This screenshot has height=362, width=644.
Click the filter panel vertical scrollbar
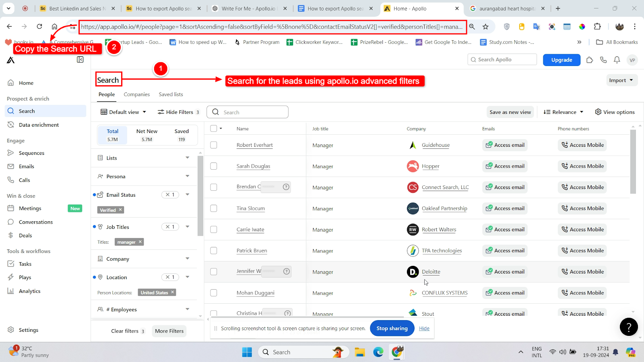200,195
